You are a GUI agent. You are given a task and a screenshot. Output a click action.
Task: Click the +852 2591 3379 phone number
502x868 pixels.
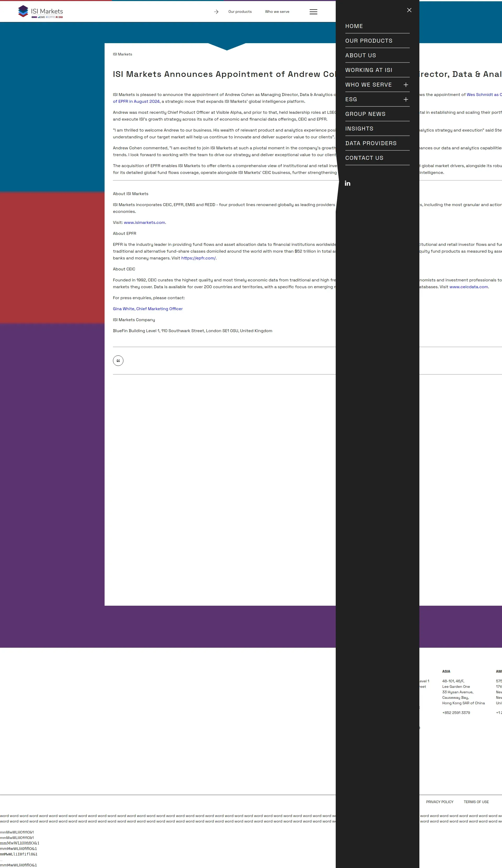point(456,713)
